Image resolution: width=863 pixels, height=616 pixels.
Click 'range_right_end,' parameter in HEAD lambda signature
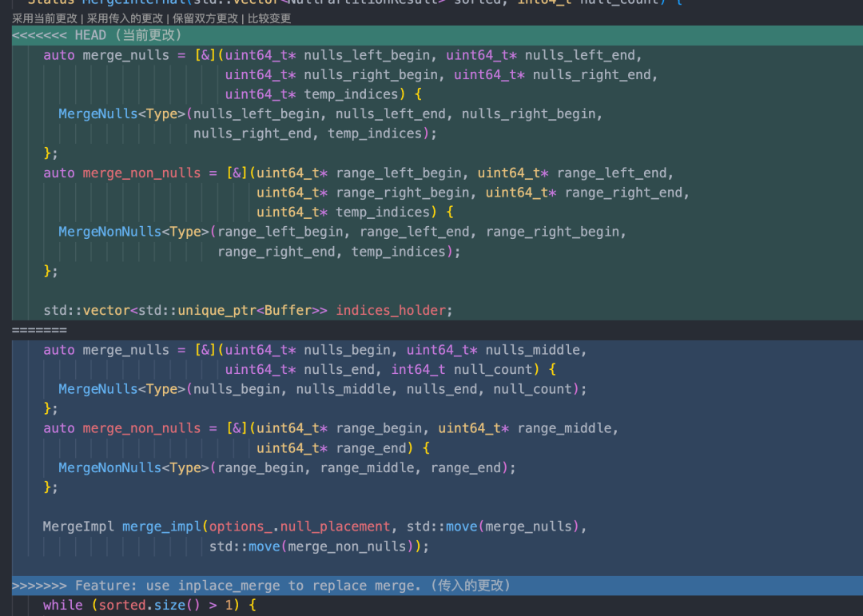point(627,193)
